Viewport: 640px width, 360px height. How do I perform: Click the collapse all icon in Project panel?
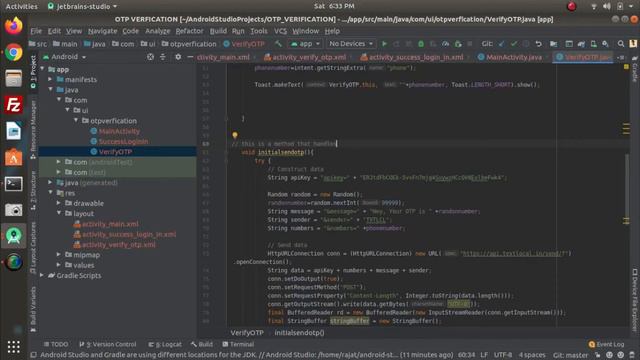163,57
